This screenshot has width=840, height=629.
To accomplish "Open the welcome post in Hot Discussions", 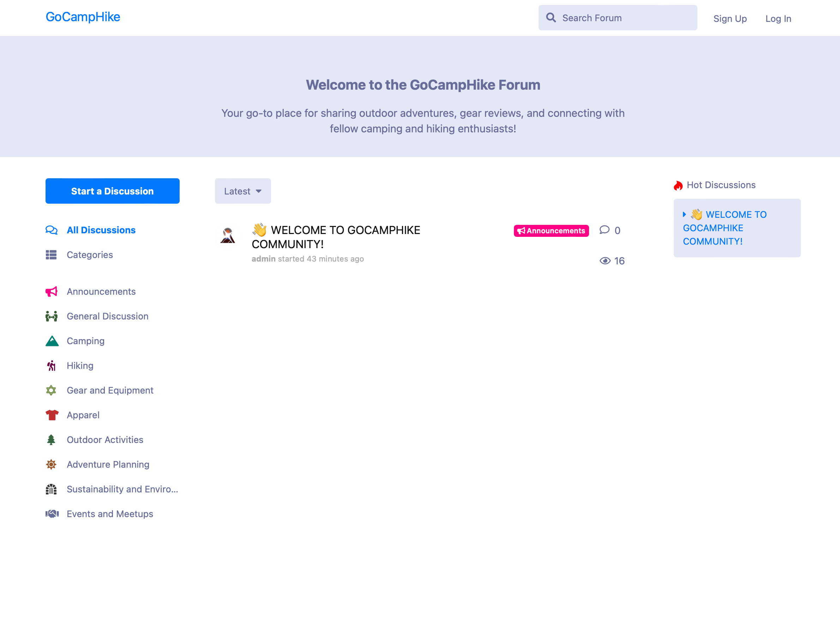I will tap(725, 228).
